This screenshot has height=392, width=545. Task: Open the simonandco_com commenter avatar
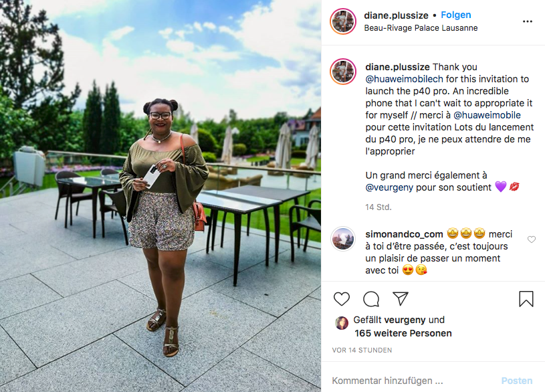click(x=343, y=239)
